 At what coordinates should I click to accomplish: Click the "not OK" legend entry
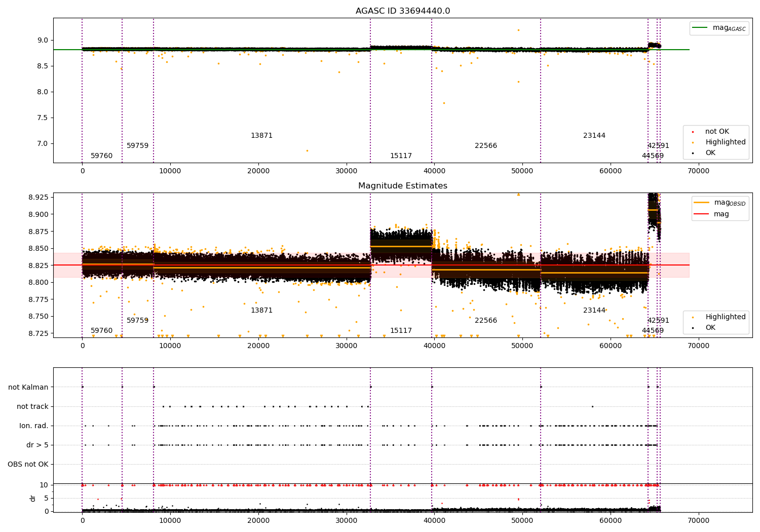coord(717,132)
